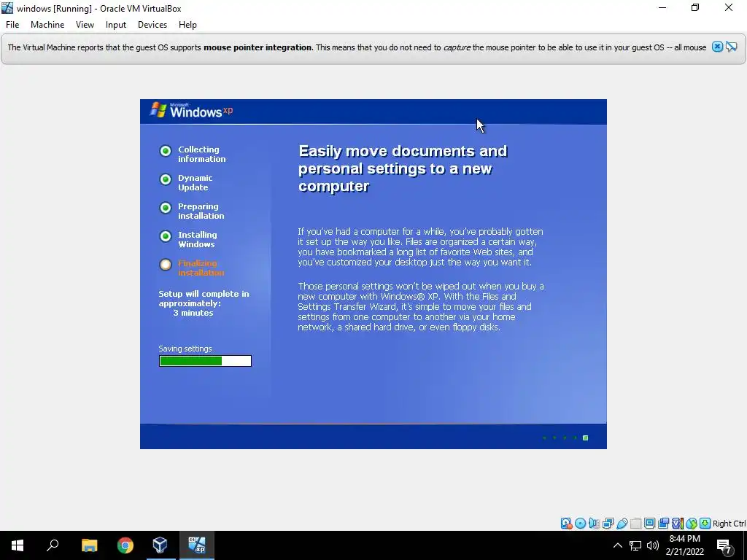Open the View menu
Viewport: 747px width, 560px height.
point(85,25)
